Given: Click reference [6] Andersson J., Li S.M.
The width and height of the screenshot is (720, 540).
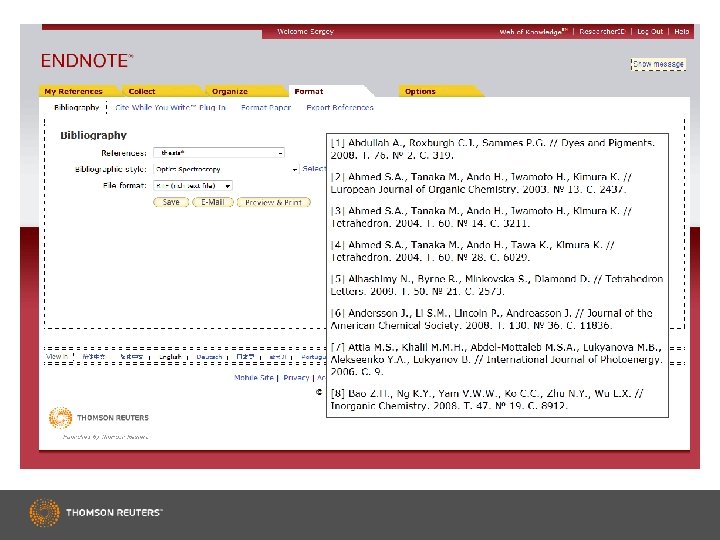Looking at the screenshot, I should pos(491,319).
